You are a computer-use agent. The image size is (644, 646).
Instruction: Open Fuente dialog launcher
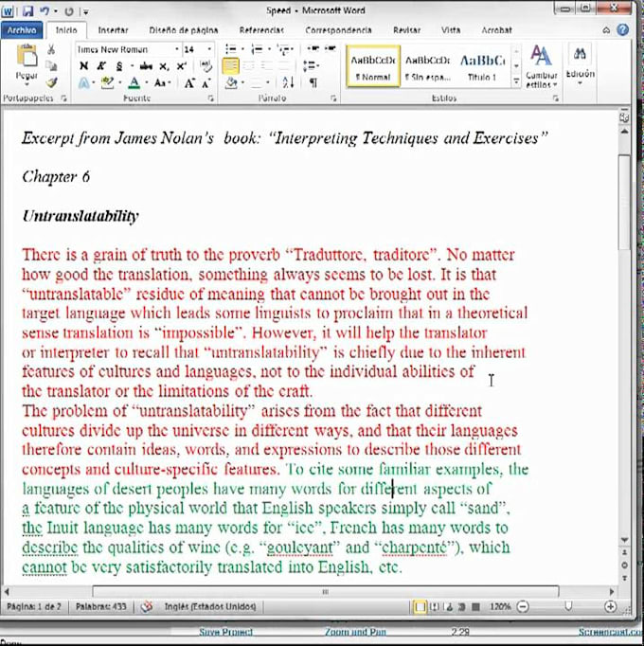[x=210, y=99]
